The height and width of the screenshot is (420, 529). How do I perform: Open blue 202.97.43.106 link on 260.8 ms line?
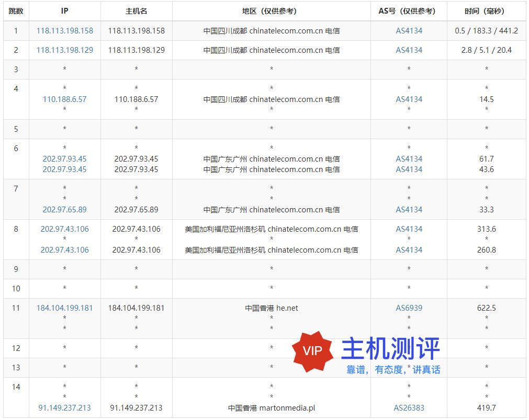(x=65, y=250)
